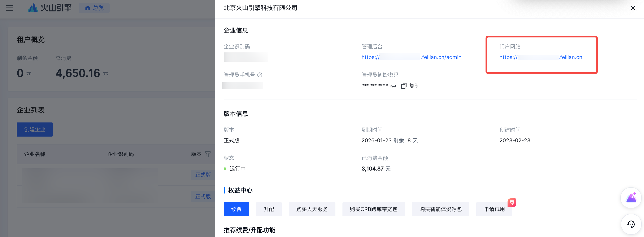Click 购买人天服务 button
The width and height of the screenshot is (644, 237).
click(312, 209)
